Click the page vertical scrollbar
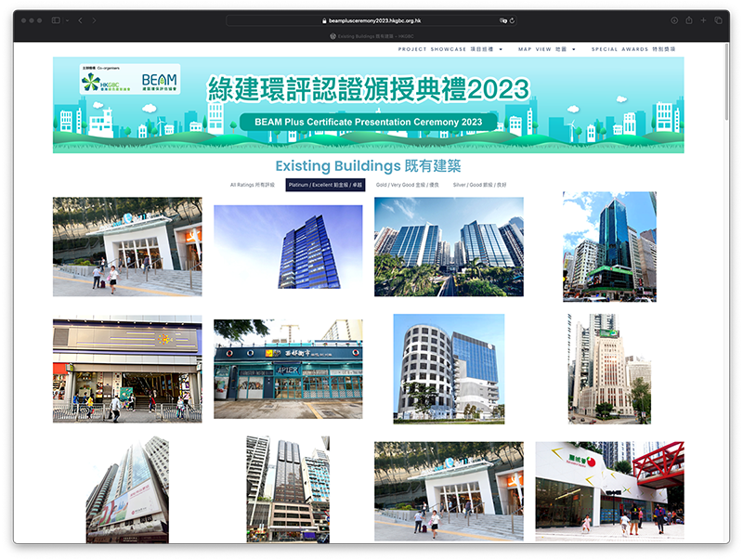 727,83
